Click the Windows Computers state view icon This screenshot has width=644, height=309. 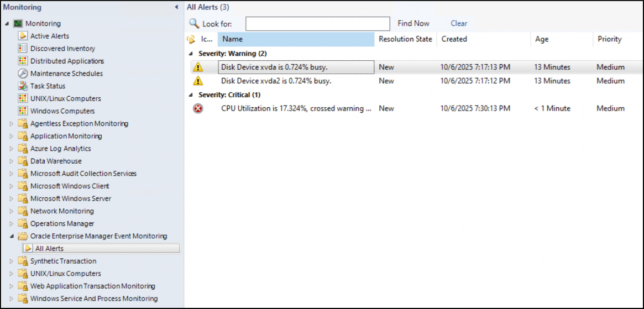pyautogui.click(x=23, y=111)
